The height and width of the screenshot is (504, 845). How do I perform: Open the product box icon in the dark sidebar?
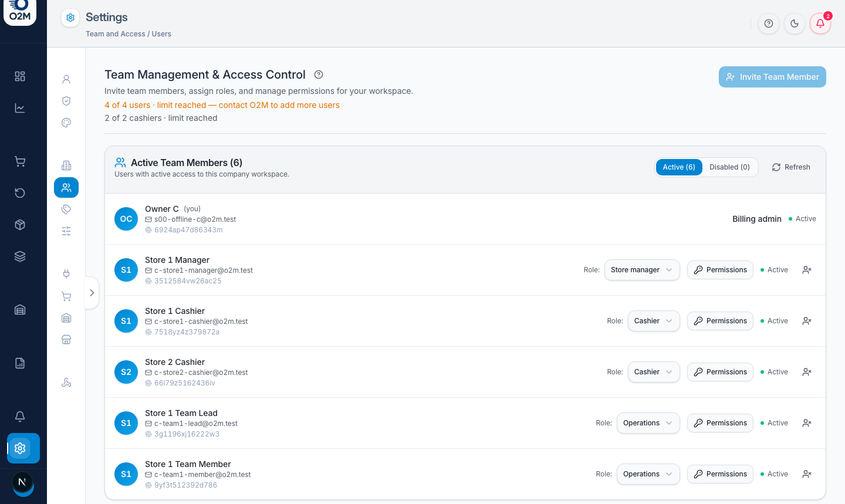20,225
